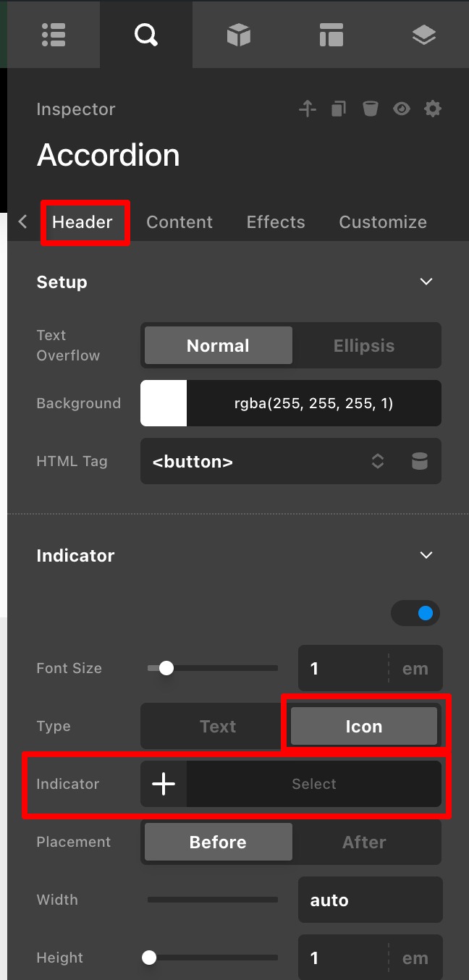Screen dimensions: 469x980
Task: Open the gear settings icon
Action: [x=433, y=109]
